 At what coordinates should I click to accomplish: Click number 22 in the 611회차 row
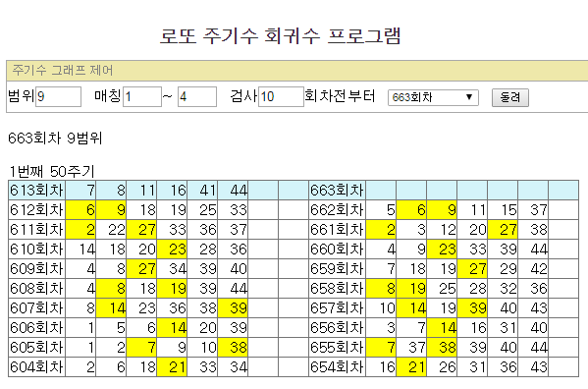click(x=111, y=229)
